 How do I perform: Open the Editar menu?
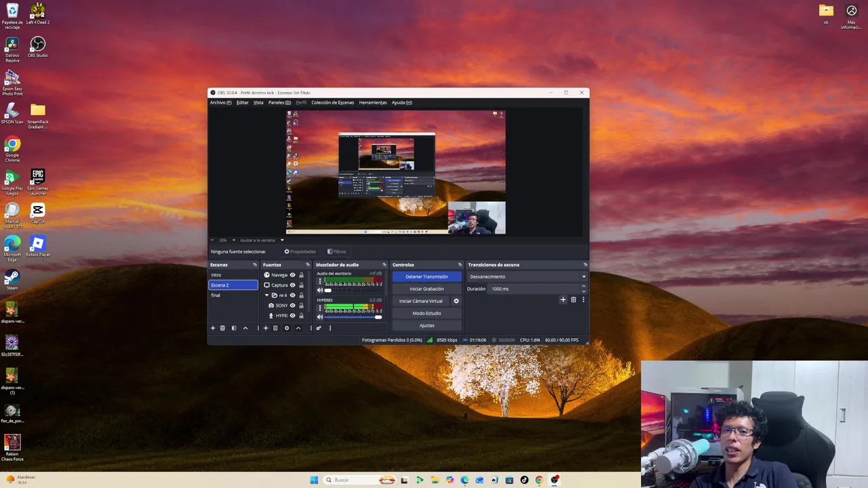click(x=242, y=102)
